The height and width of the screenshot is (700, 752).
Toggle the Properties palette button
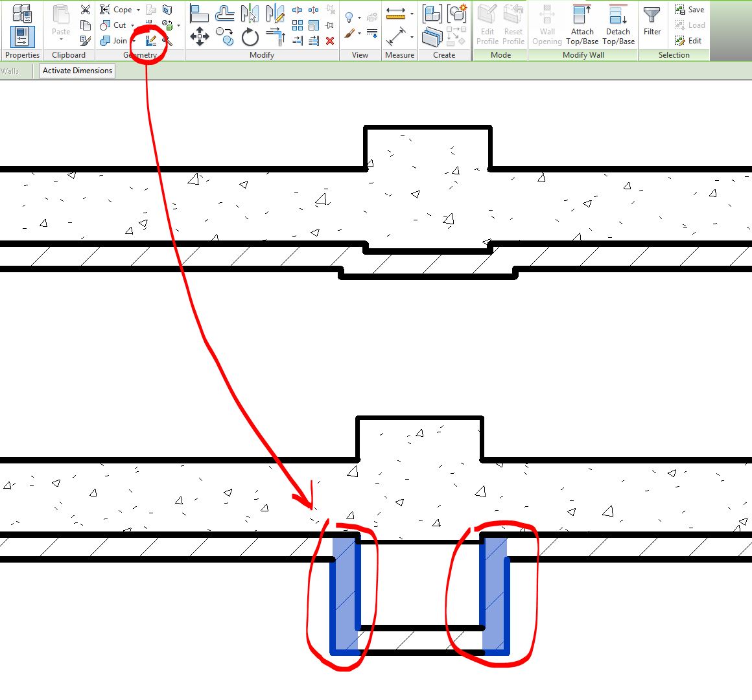[x=22, y=37]
